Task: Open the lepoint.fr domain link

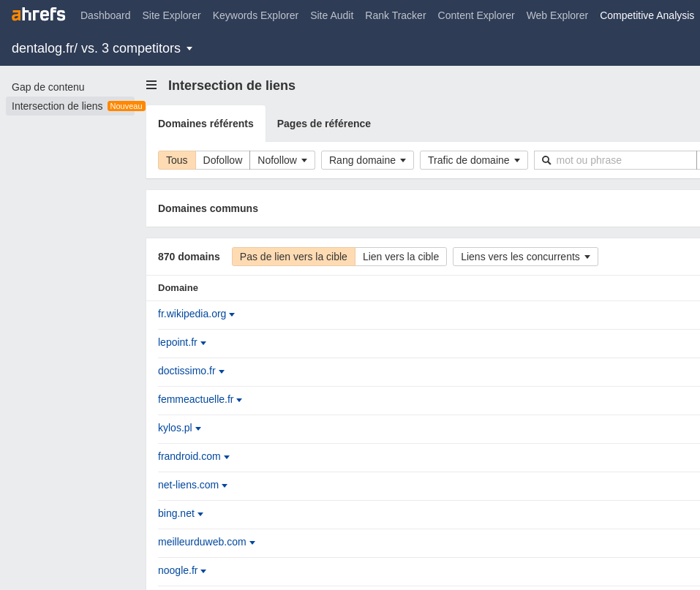Action: 178,342
